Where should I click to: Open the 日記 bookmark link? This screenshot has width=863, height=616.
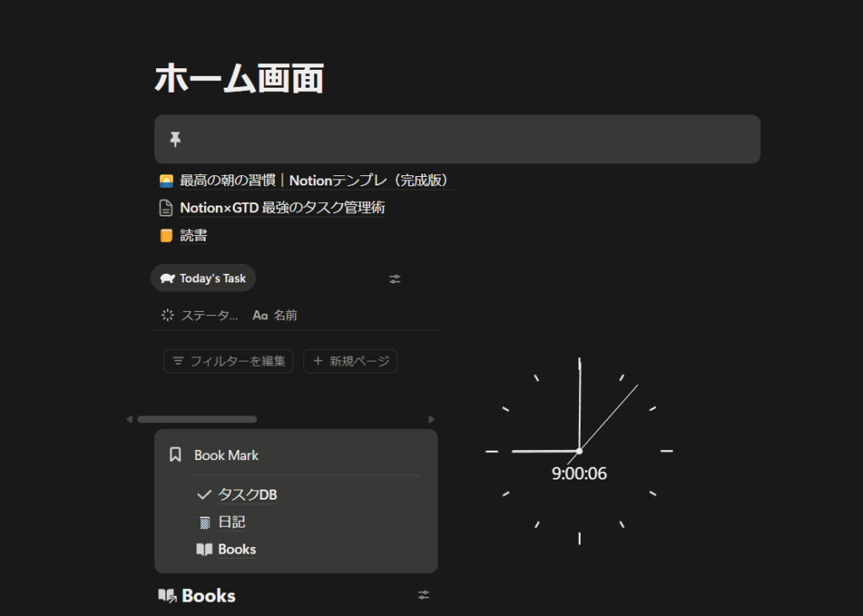pyautogui.click(x=231, y=522)
